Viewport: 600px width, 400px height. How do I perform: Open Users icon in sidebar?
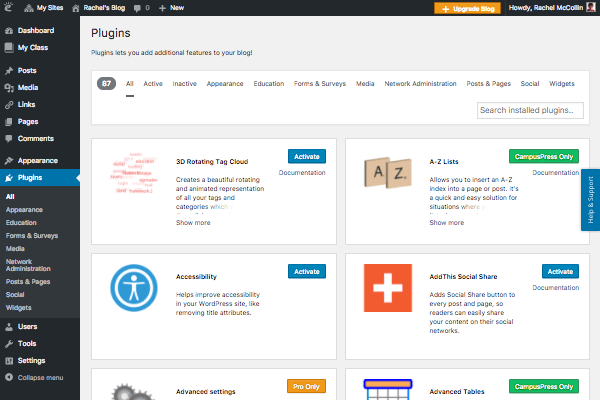9,327
